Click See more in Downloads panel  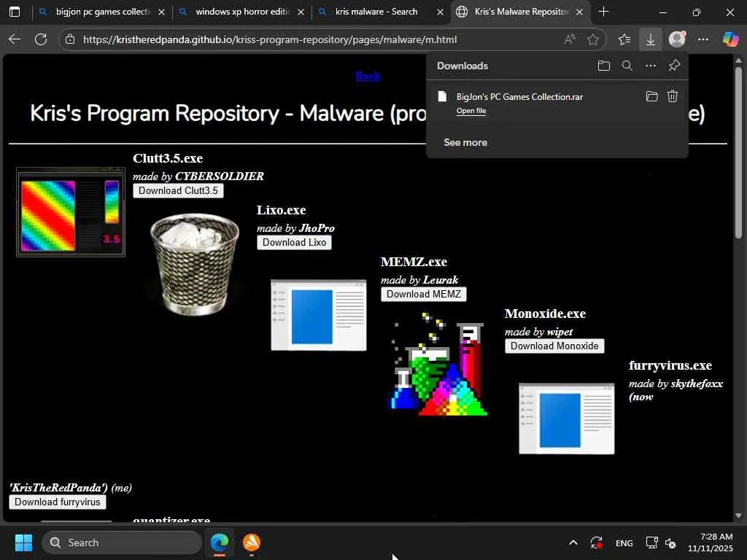coord(465,142)
